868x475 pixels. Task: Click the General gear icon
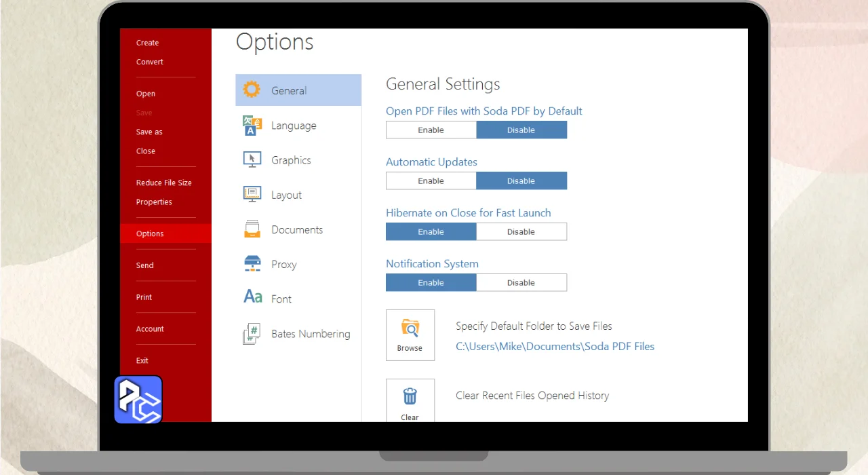252,90
